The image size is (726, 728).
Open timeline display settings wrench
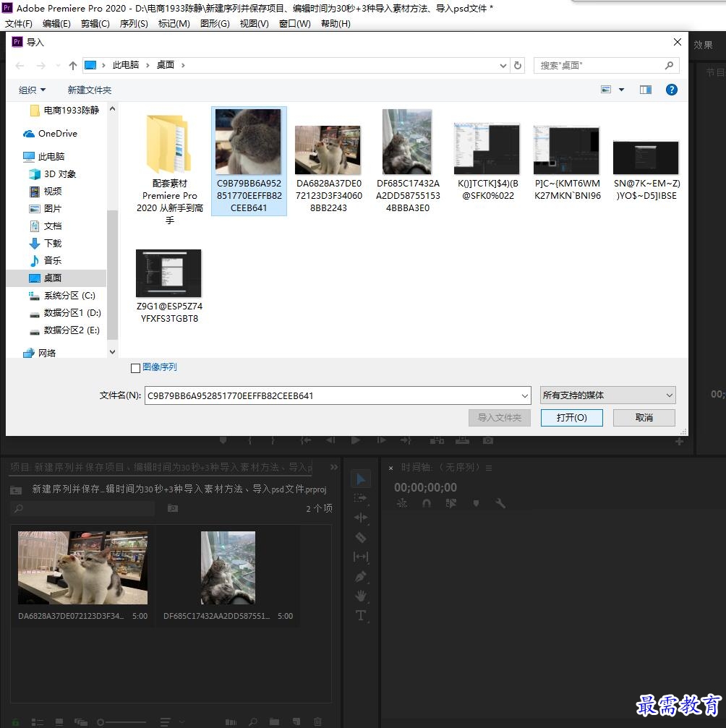click(500, 503)
